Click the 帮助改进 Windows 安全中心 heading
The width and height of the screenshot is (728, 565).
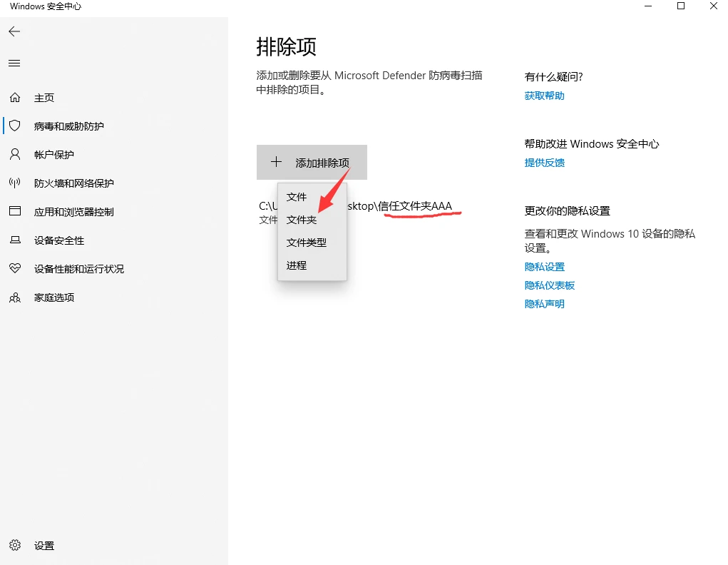click(592, 144)
